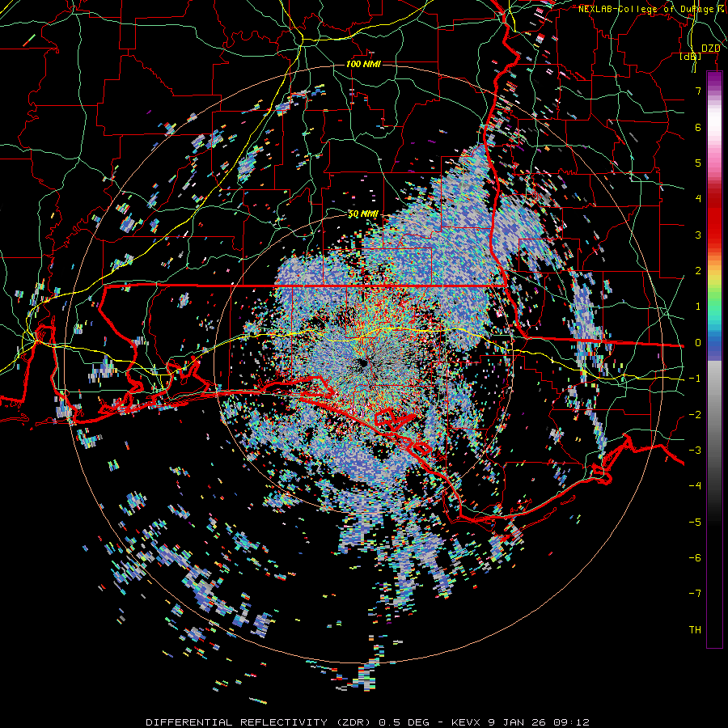The width and height of the screenshot is (728, 728).
Task: Click the 5 value on color scale
Action: [x=698, y=163]
